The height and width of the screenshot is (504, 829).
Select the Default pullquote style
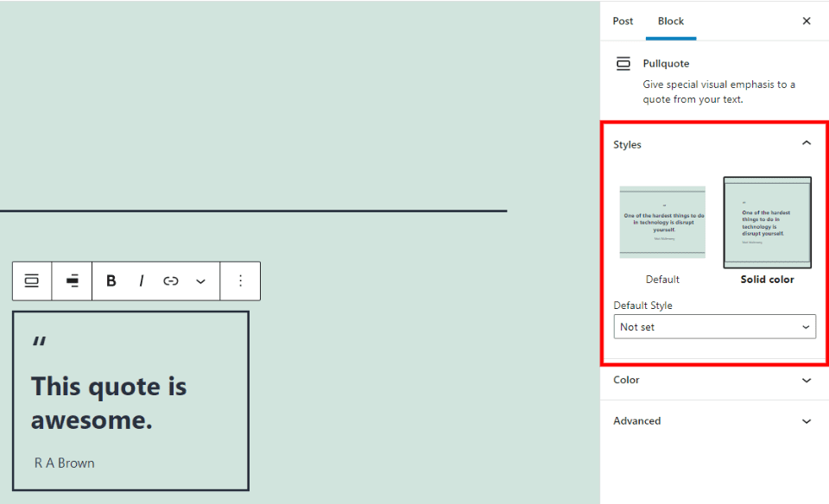[x=662, y=223]
